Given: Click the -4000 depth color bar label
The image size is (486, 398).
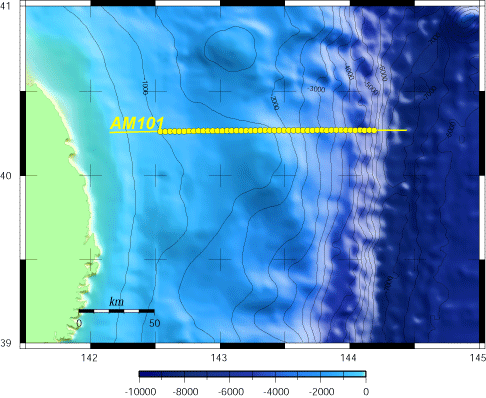Looking at the screenshot, I should click(x=276, y=392).
